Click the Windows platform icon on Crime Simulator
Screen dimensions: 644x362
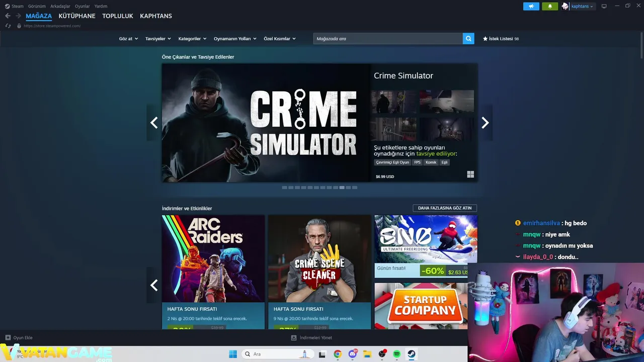click(x=470, y=174)
